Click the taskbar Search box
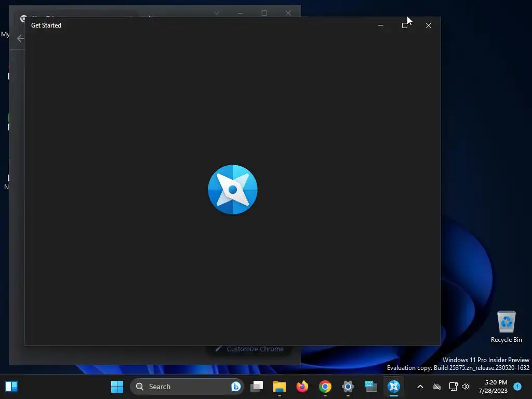 (187, 387)
